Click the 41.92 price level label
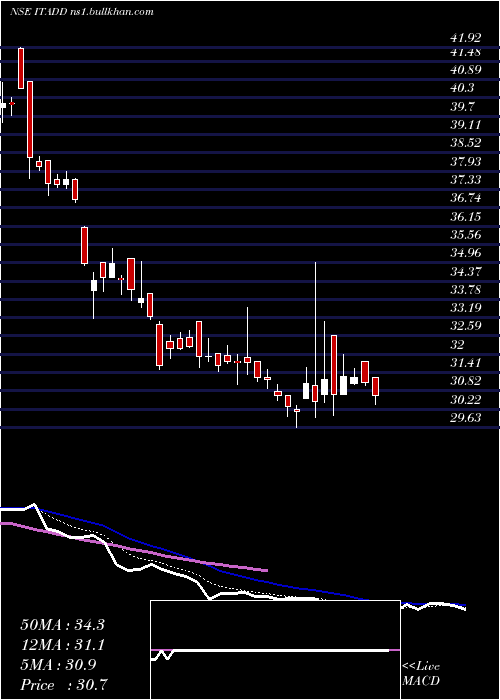Viewport: 500px width, 700px height. [x=465, y=38]
